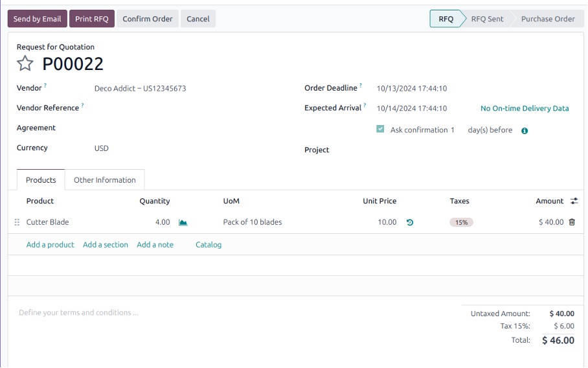Open the Catalog link
The height and width of the screenshot is (368, 588).
209,245
